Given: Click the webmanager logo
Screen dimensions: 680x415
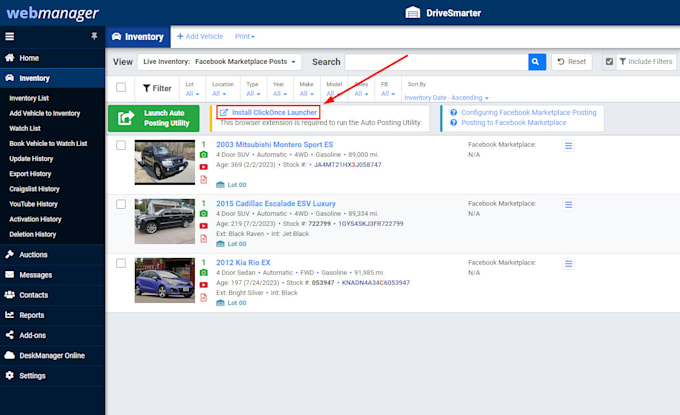Looking at the screenshot, I should pos(52,13).
